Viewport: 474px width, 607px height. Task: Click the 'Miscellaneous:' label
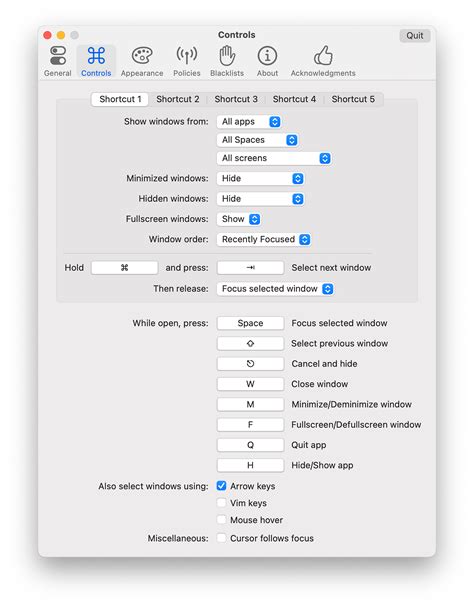click(178, 538)
